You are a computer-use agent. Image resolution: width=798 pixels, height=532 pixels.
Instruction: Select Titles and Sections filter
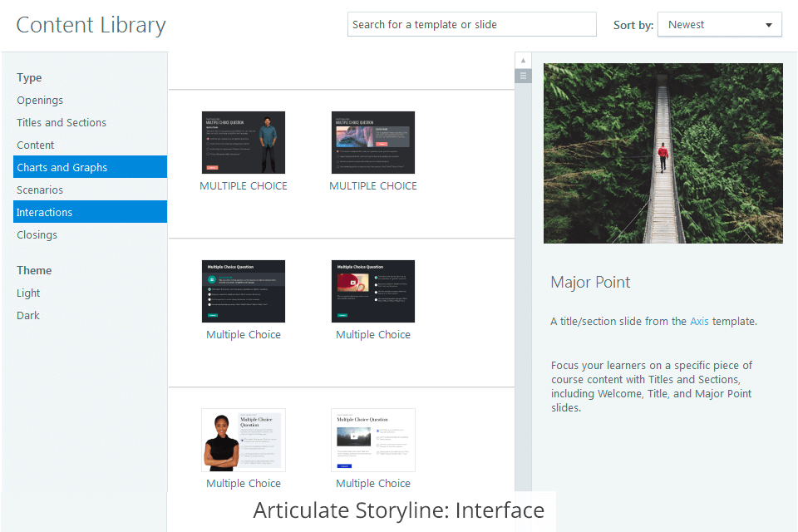pyautogui.click(x=62, y=122)
